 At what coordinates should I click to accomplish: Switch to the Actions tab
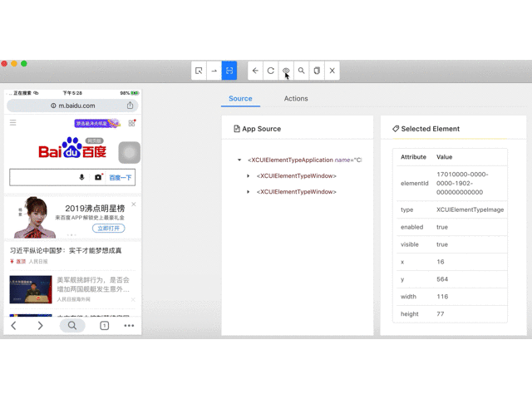(296, 98)
